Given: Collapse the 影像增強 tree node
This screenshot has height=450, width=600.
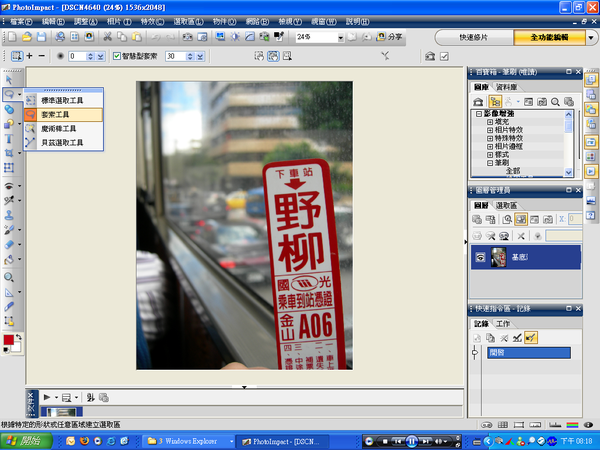Looking at the screenshot, I should point(478,114).
